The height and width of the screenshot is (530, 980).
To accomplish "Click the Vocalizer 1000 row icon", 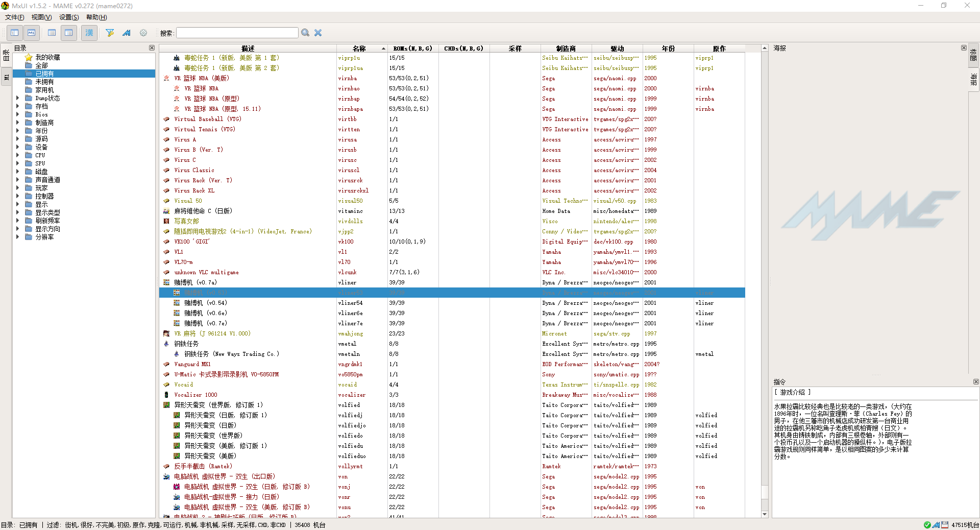I will coord(166,395).
